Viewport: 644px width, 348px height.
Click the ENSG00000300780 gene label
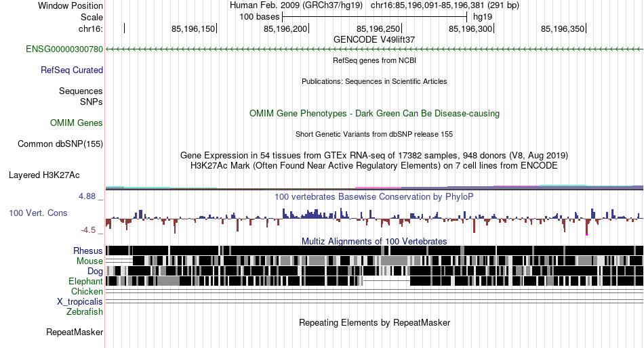(x=64, y=49)
